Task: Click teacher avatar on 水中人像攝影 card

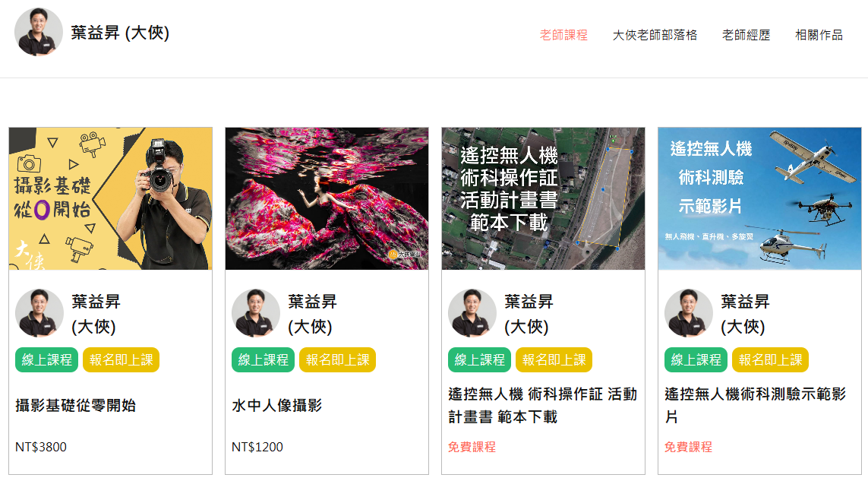Action: pos(256,313)
